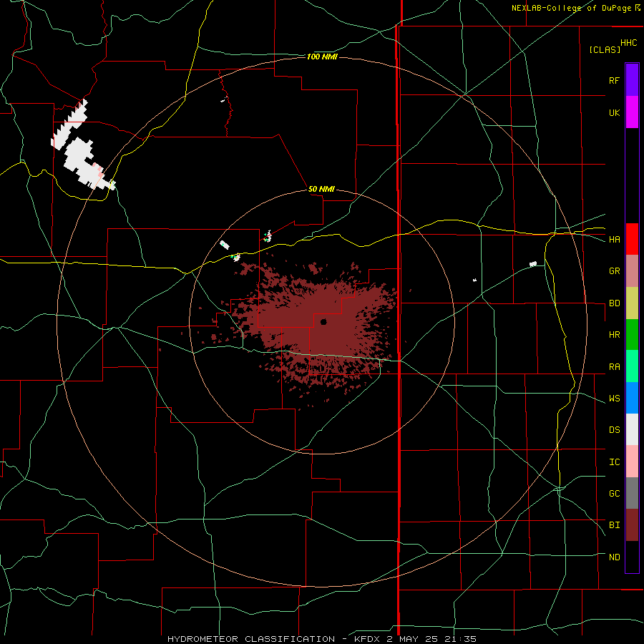This screenshot has height=644, width=644.
Task: Click the '21:35' timestamp text
Action: 461,639
